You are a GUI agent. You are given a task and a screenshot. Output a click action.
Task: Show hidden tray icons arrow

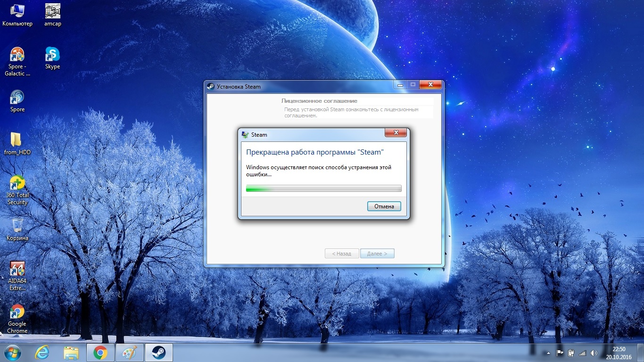pyautogui.click(x=548, y=353)
